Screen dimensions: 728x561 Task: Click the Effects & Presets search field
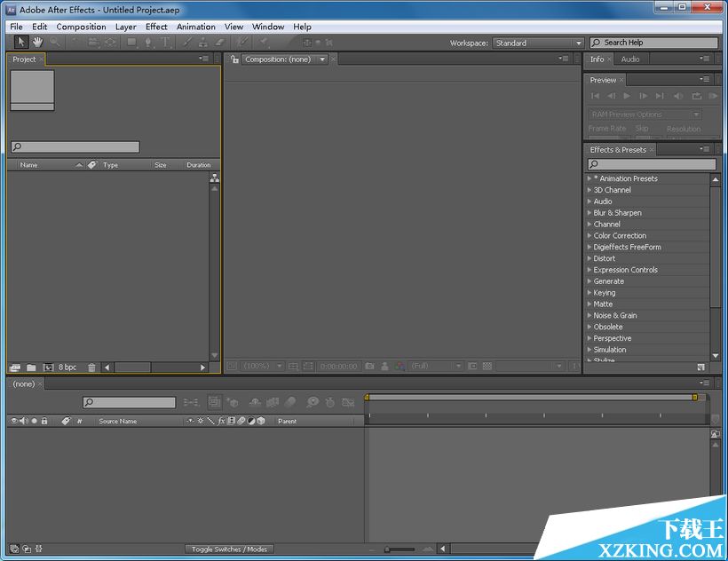[x=652, y=164]
